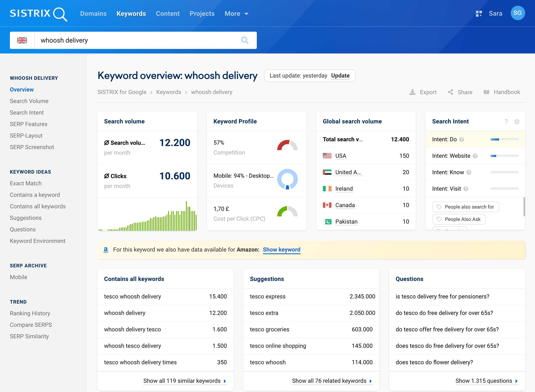Click help icon next to Intent: Visit
Image resolution: width=535 pixels, height=392 pixels.
tap(466, 189)
